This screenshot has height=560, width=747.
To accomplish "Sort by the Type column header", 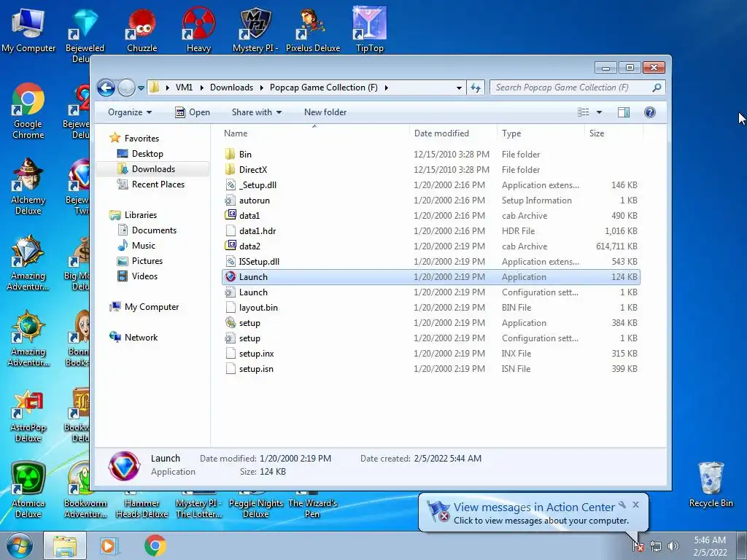I will [x=541, y=133].
